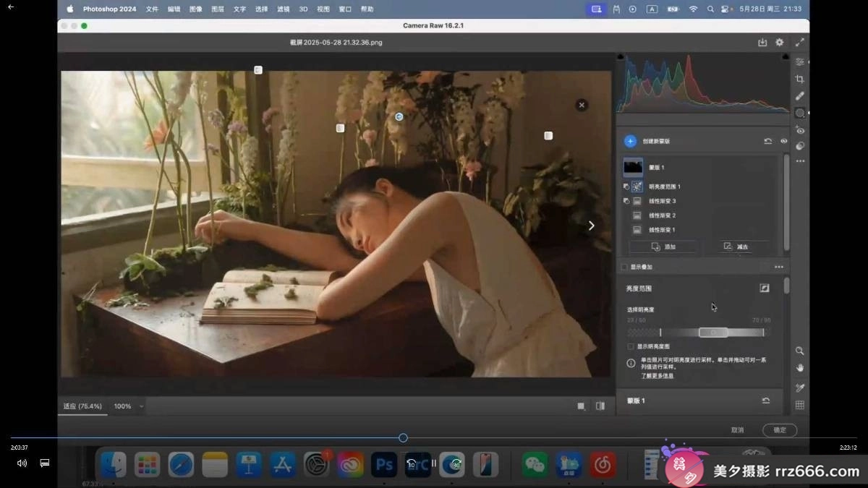Viewport: 868px width, 488px height.
Task: Open the 了解更多信息 link
Action: click(x=658, y=376)
